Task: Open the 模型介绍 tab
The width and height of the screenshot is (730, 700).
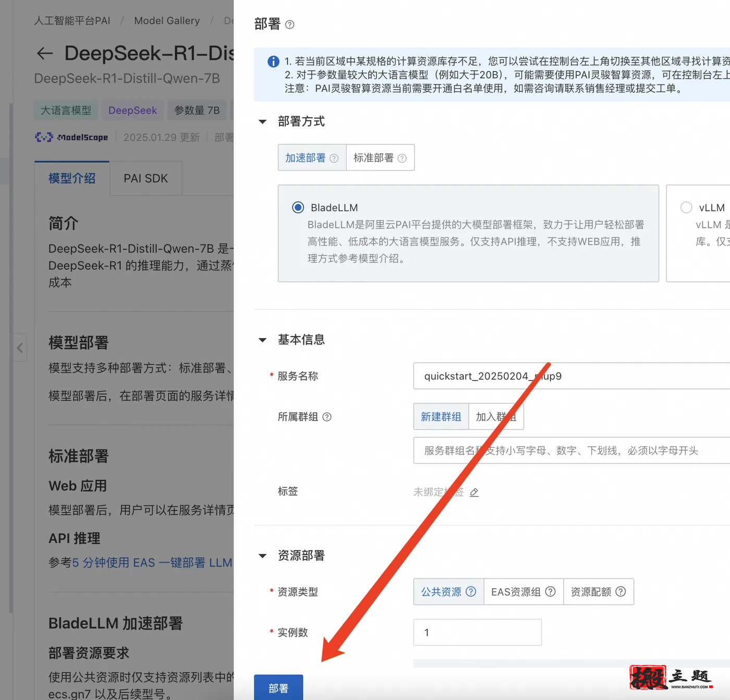Action: [72, 178]
